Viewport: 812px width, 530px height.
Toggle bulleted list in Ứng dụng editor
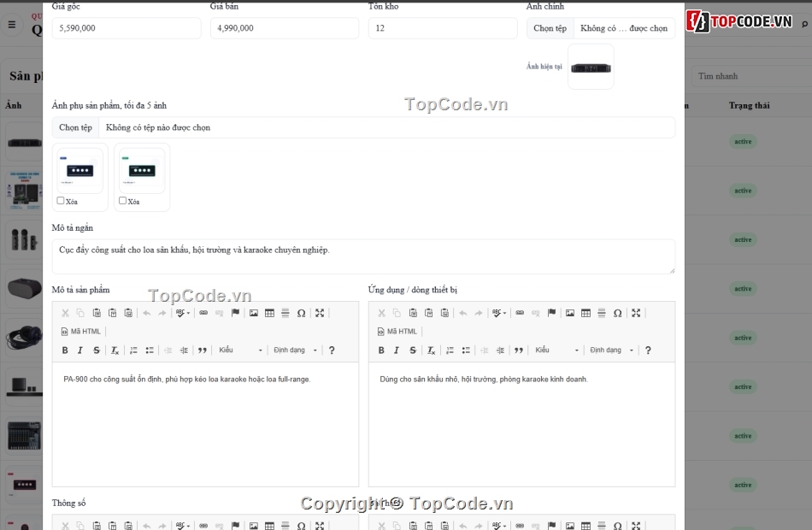tap(466, 350)
